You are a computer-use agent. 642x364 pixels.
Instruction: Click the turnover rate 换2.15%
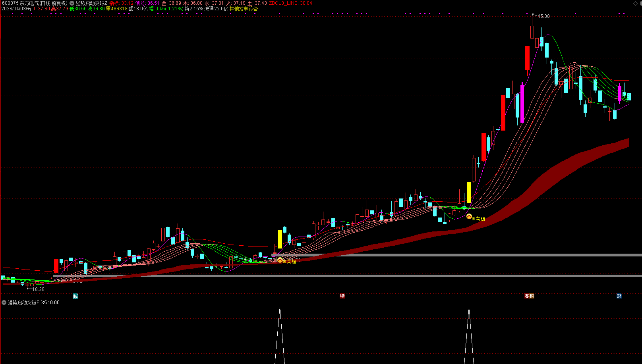click(x=194, y=9)
